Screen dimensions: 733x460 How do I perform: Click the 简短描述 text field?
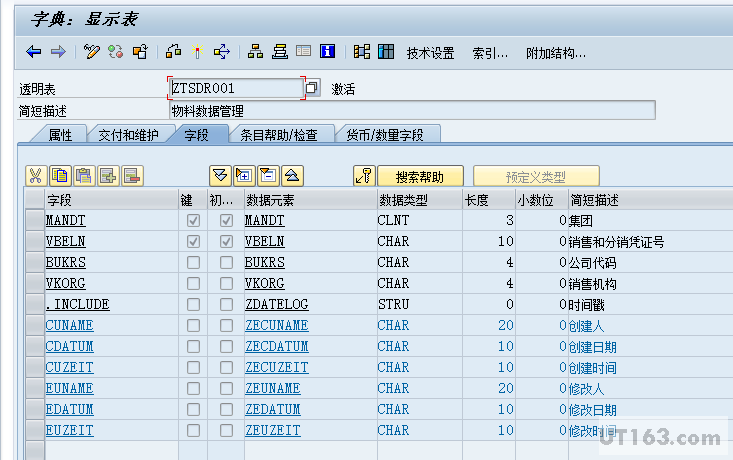point(412,111)
